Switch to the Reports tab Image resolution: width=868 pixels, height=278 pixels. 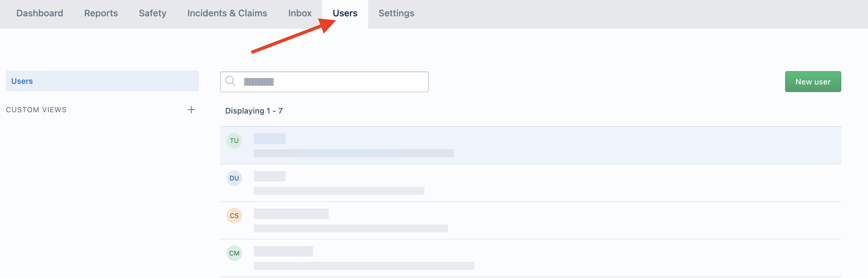[101, 13]
